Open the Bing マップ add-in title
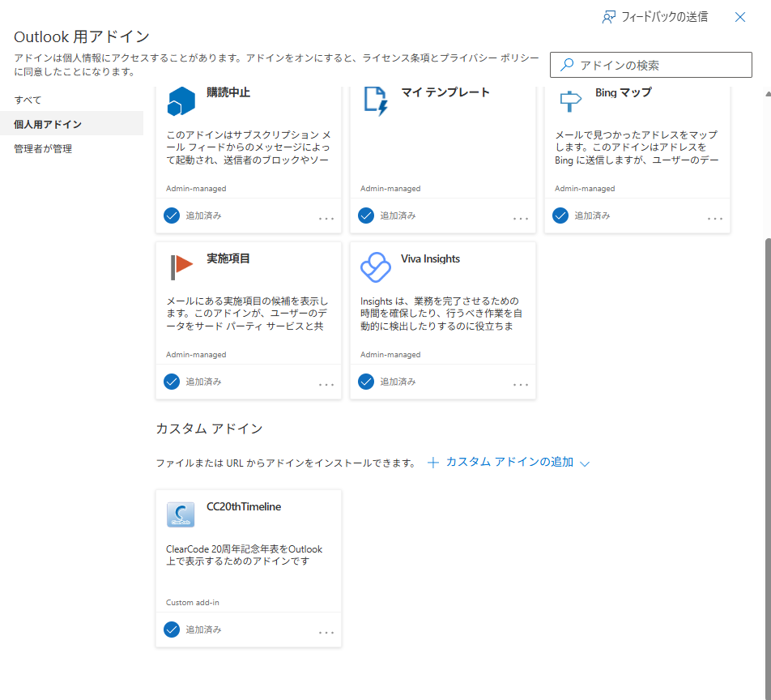This screenshot has width=771, height=700. (624, 92)
